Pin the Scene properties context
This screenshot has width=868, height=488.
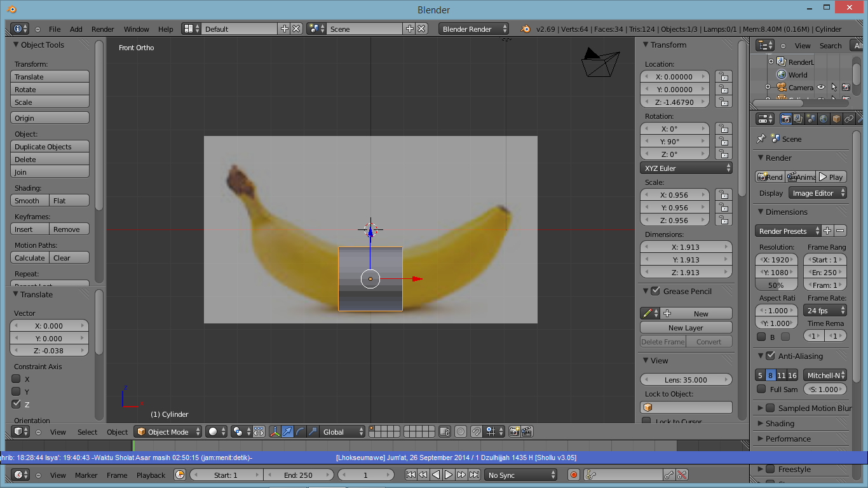[x=761, y=139]
